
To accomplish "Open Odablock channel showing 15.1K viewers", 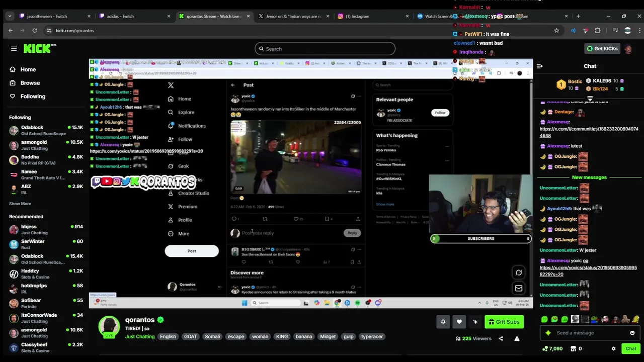I will pyautogui.click(x=46, y=130).
